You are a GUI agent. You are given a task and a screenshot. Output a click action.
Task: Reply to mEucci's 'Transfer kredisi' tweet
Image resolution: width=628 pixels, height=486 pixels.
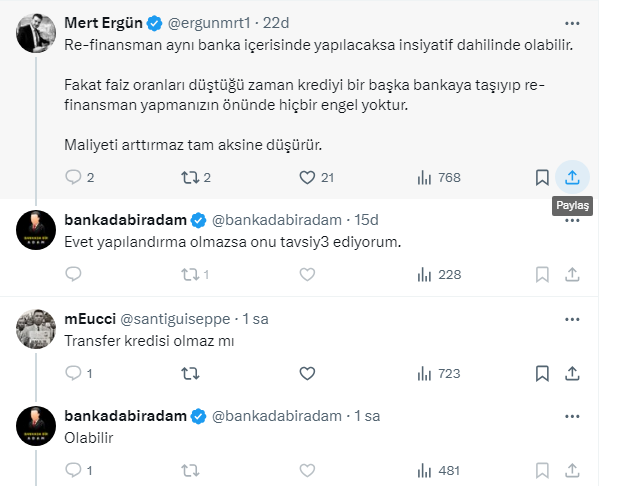pos(73,373)
